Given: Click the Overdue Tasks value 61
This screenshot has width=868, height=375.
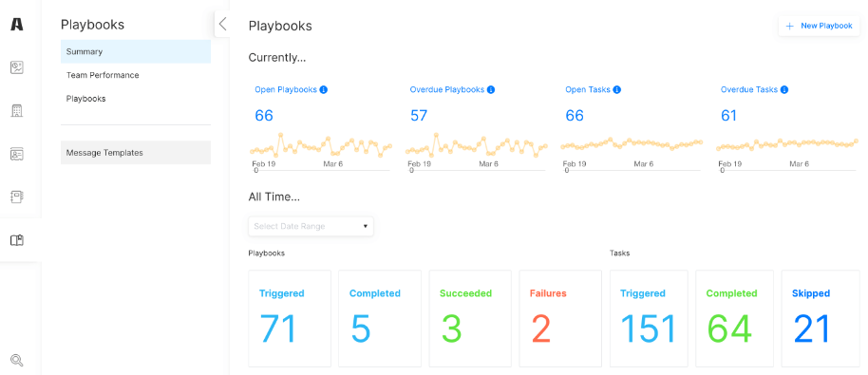Looking at the screenshot, I should (729, 116).
